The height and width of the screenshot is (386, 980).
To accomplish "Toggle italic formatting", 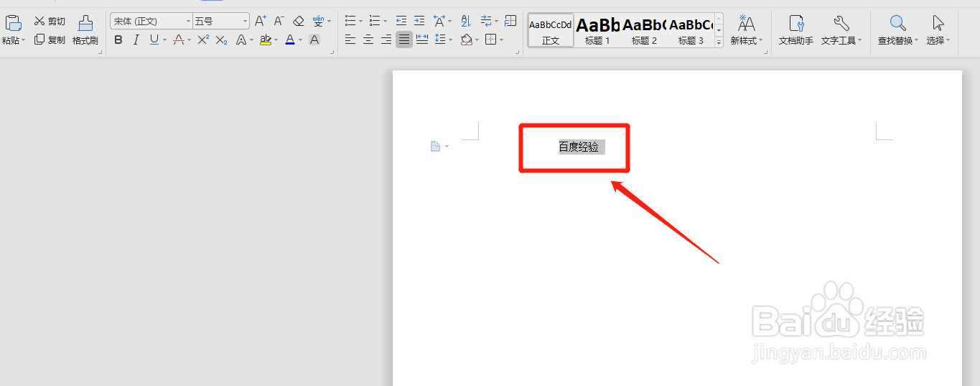I will pyautogui.click(x=136, y=40).
